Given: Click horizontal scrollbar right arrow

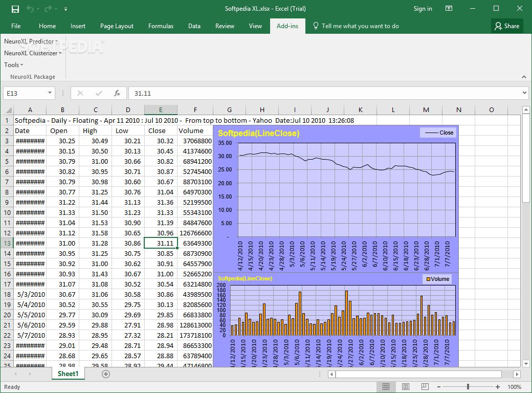Looking at the screenshot, I should click(x=517, y=375).
